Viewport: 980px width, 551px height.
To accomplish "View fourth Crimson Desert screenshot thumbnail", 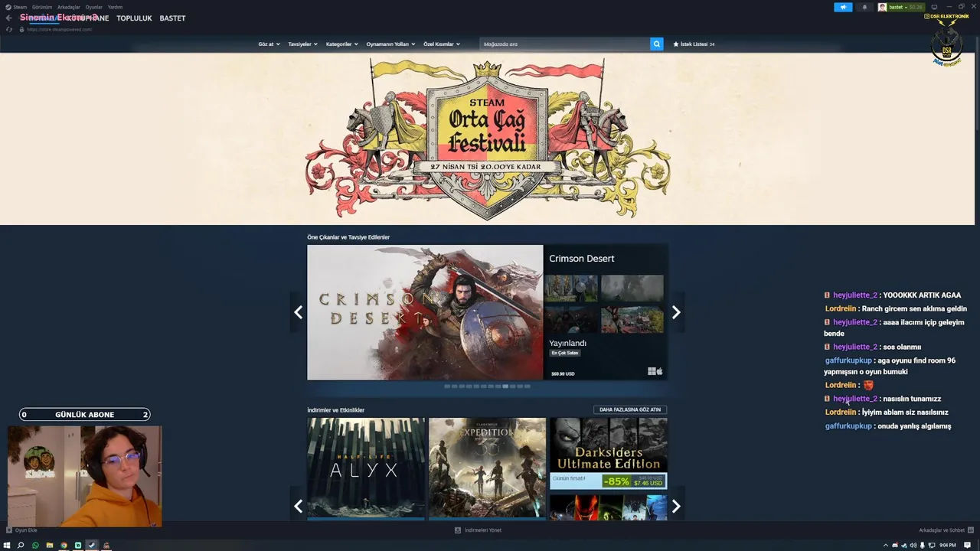I will point(632,320).
